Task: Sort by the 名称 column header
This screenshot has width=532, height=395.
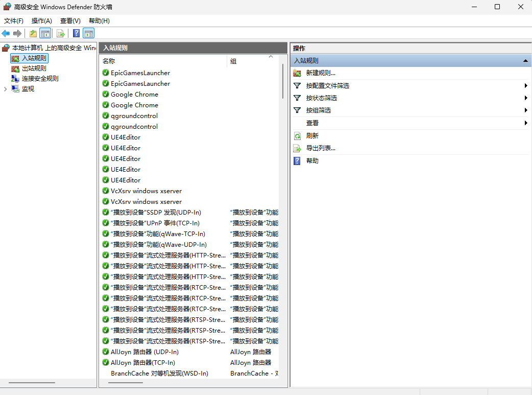Action: 163,61
